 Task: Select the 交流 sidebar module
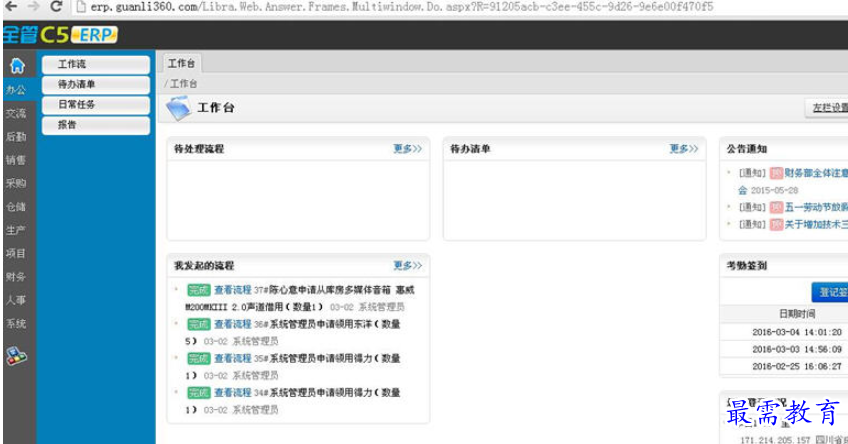click(16, 113)
